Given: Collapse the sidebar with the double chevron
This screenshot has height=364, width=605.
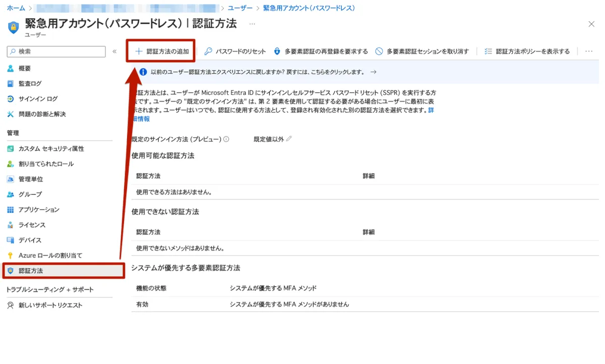Looking at the screenshot, I should point(114,51).
